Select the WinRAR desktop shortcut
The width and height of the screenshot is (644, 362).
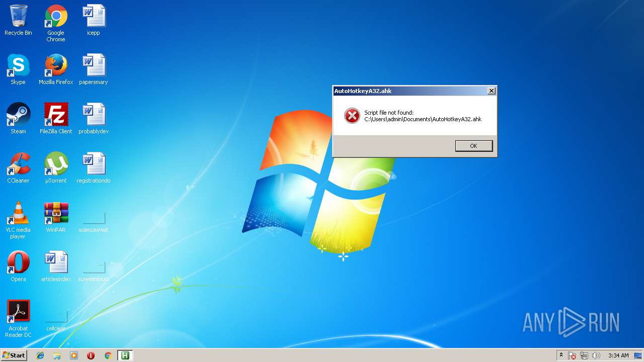coord(56,217)
